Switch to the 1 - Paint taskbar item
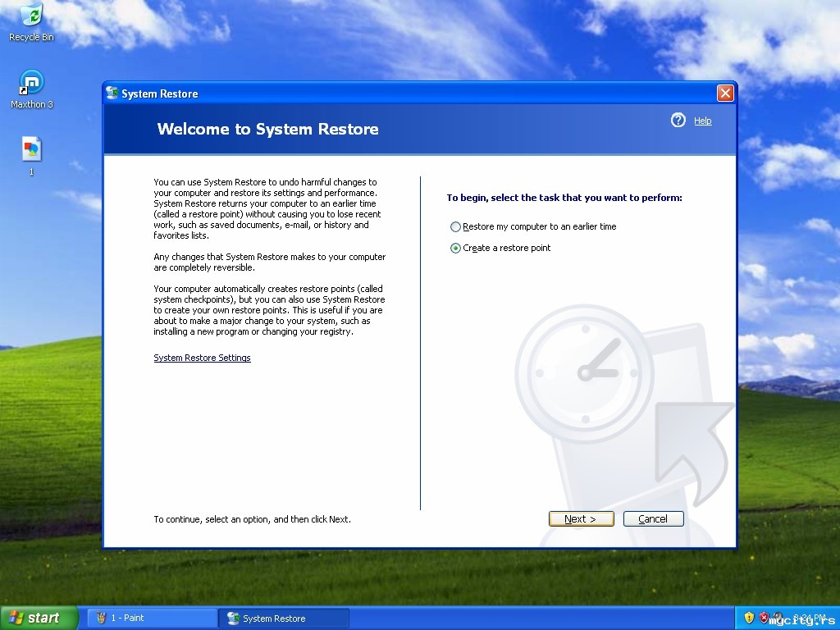Image resolution: width=840 pixels, height=630 pixels. pyautogui.click(x=152, y=618)
